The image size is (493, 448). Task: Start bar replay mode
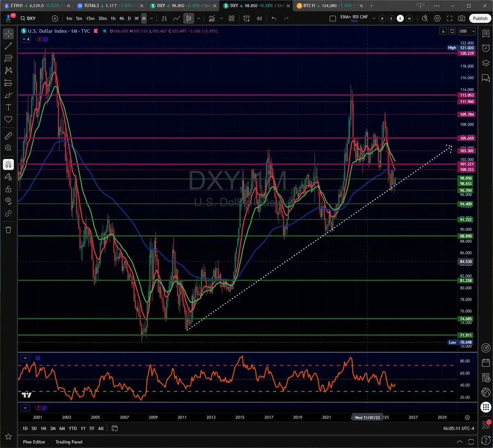pyautogui.click(x=259, y=18)
